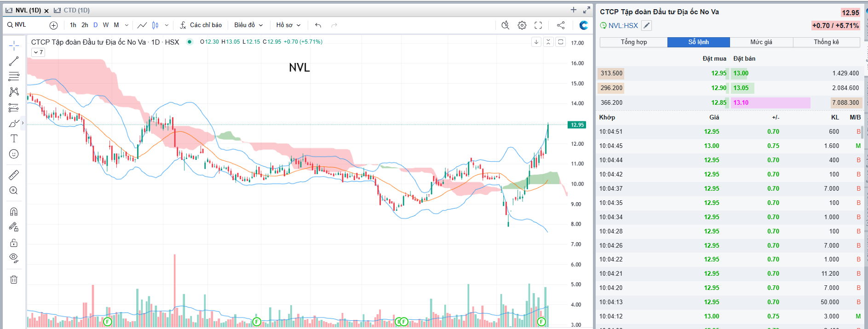Click the NVL symbol search field
Screen dimensions: 868x329
25,25
